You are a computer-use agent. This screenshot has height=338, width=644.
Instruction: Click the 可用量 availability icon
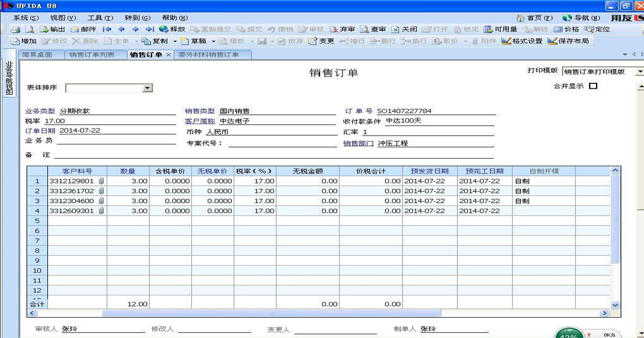[x=500, y=30]
